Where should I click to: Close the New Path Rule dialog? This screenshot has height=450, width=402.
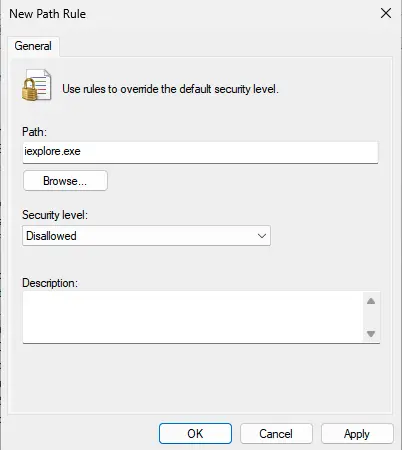point(386,13)
